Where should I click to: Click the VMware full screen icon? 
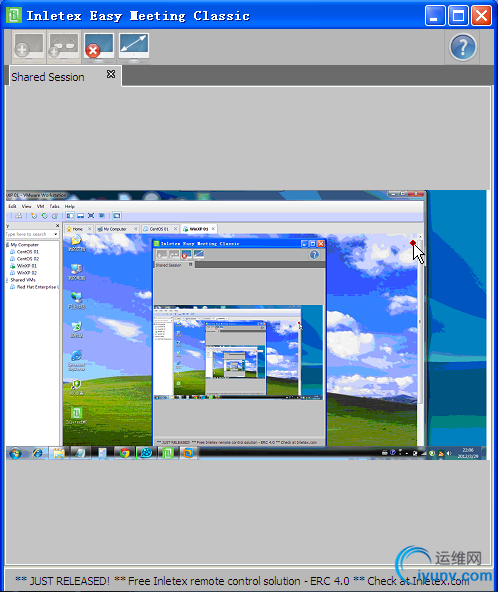[91, 216]
